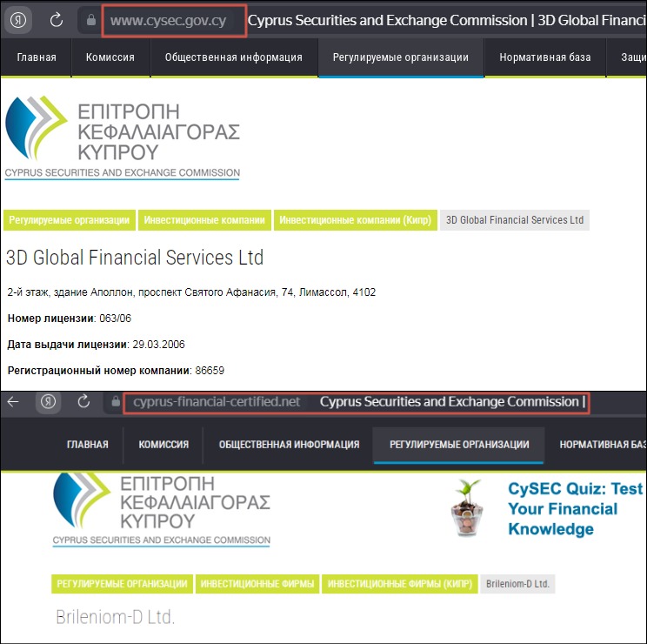Open the Нормативная база menu in top site
This screenshot has height=644, width=647.
[x=544, y=57]
